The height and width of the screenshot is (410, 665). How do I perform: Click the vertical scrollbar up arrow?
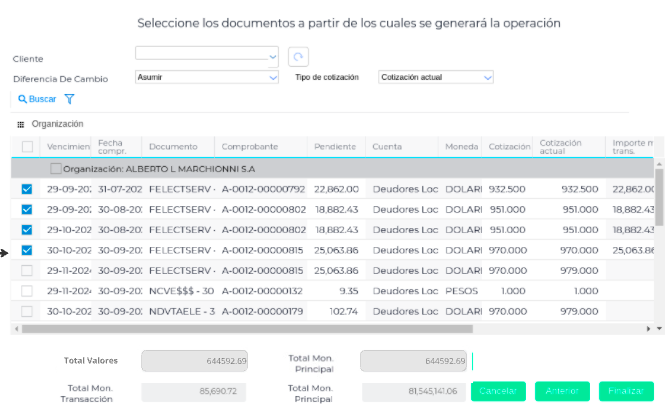click(x=659, y=164)
